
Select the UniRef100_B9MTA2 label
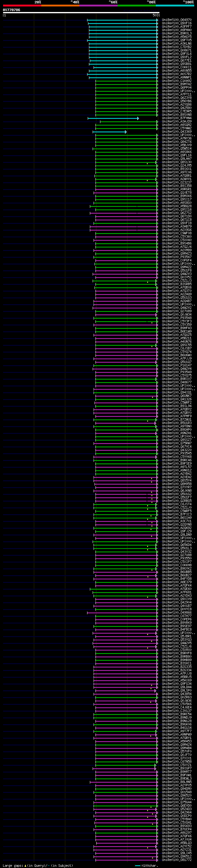[177, 84]
